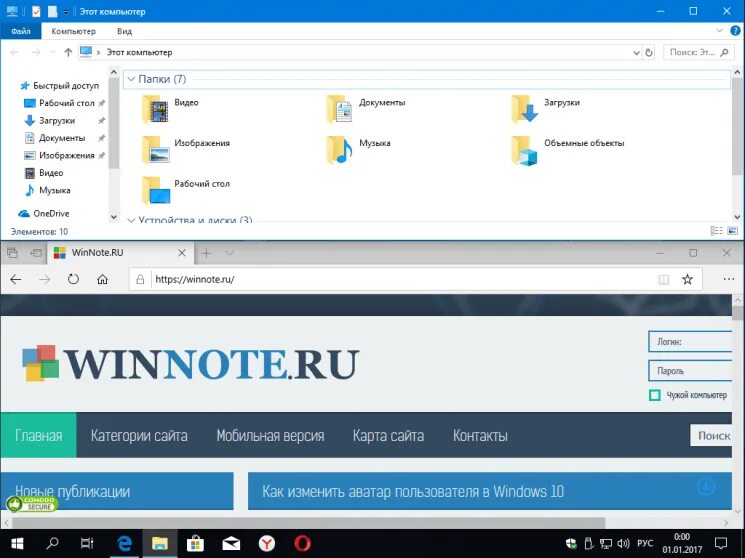The width and height of the screenshot is (745, 558).
Task: Select Рабочий стол in navigation pane
Action: [x=59, y=103]
